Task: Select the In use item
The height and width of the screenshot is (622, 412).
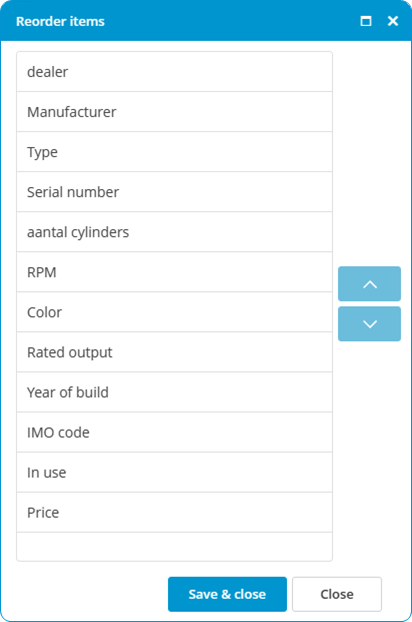Action: (x=174, y=472)
